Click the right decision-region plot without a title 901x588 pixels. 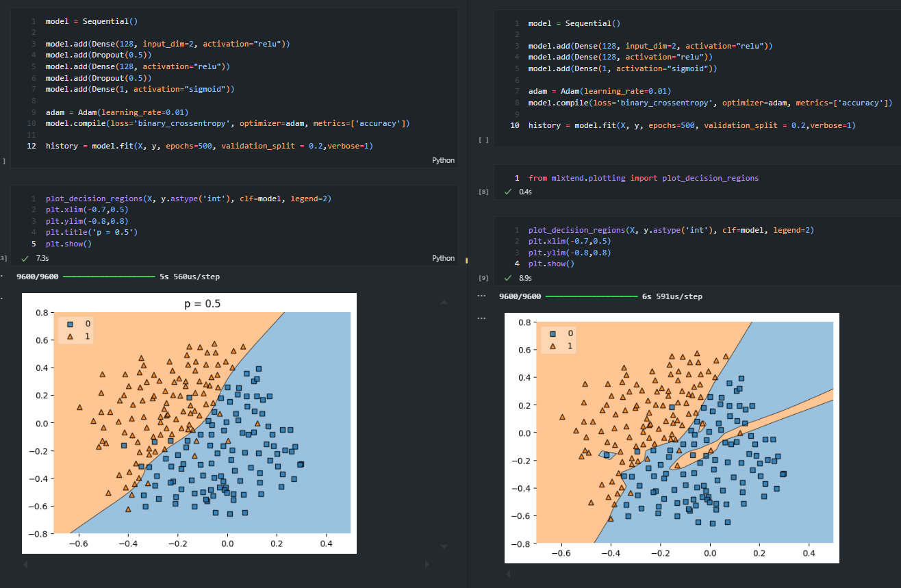click(672, 438)
